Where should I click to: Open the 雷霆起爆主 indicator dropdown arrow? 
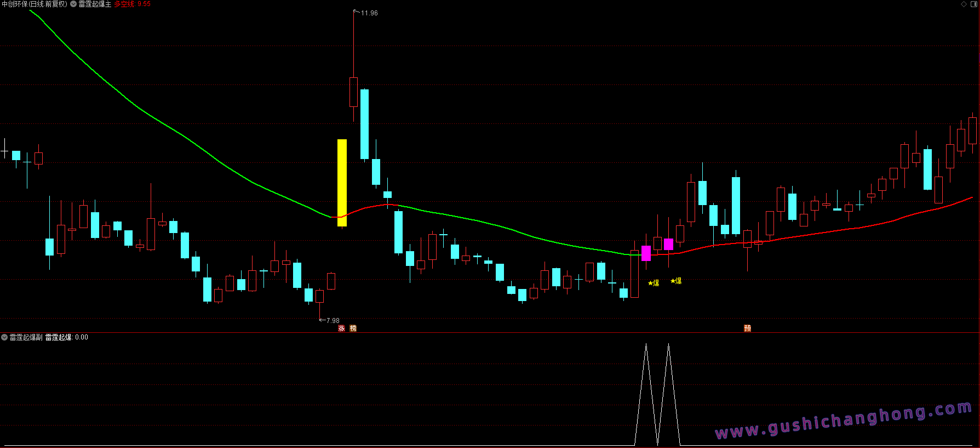coord(73,4)
